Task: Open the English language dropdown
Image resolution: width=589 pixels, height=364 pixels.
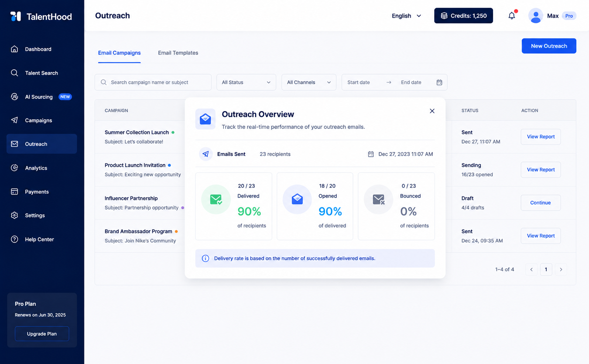Action: coord(406,16)
